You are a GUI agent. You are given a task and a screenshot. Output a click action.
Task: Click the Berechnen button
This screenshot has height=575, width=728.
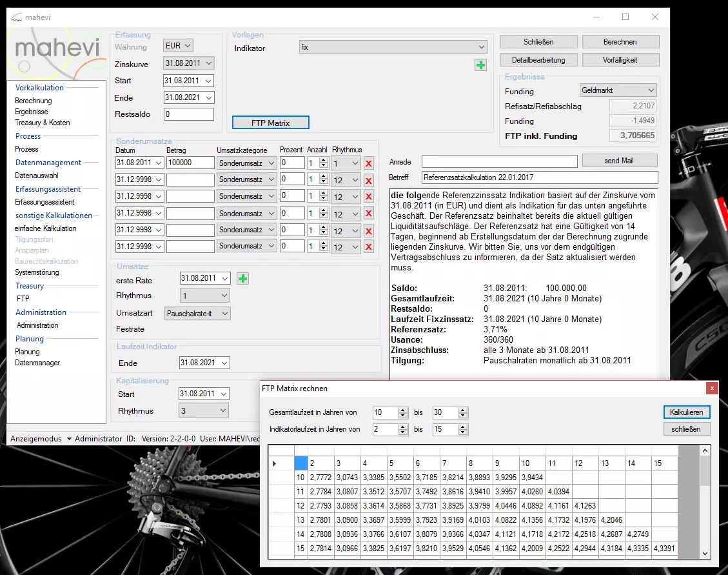tap(620, 42)
